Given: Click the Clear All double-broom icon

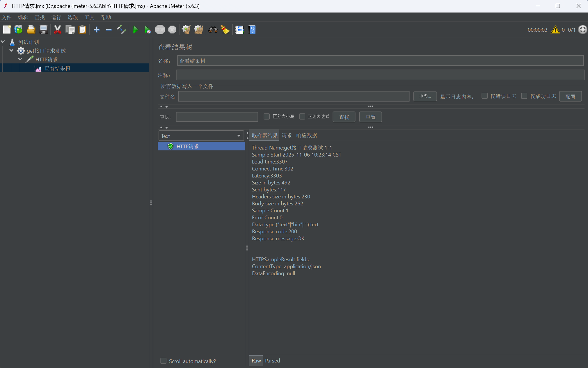Looking at the screenshot, I should click(x=199, y=30).
